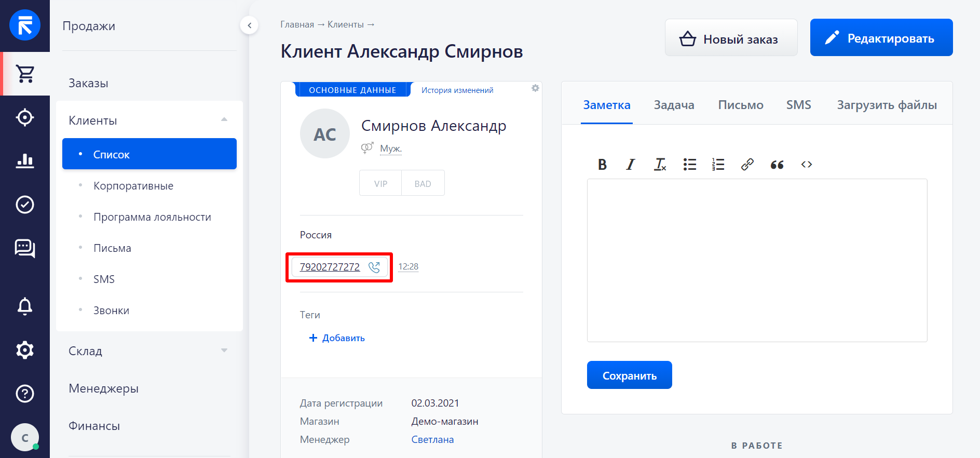This screenshot has width=980, height=458.
Task: Open the Tasks checkmark icon in sidebar
Action: [x=25, y=205]
